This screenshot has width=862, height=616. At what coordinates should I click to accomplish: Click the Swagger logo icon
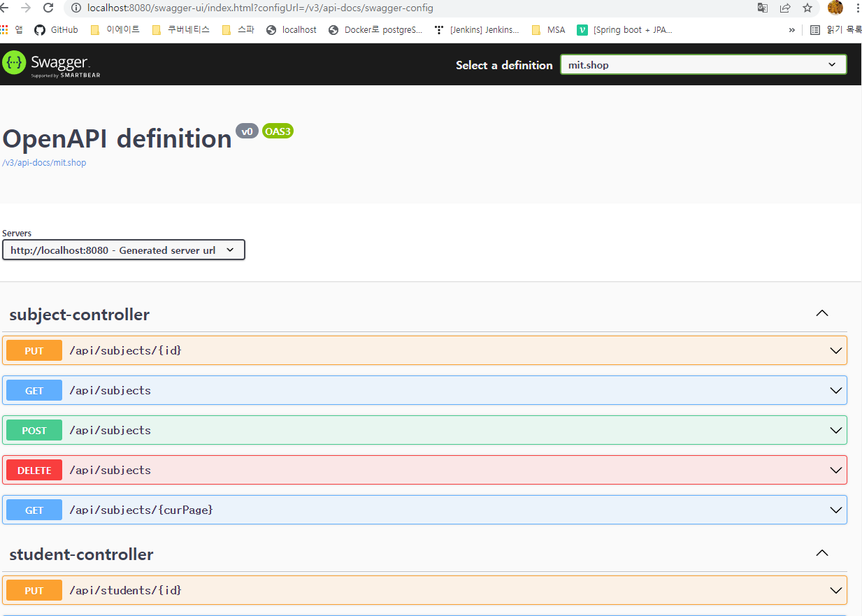point(14,64)
